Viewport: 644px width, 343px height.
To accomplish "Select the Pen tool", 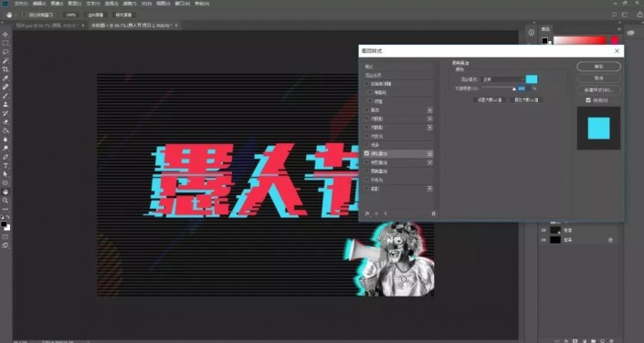I will point(5,157).
